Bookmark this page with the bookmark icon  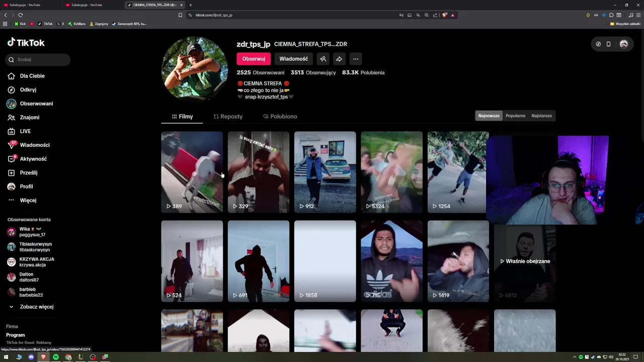tap(180, 15)
